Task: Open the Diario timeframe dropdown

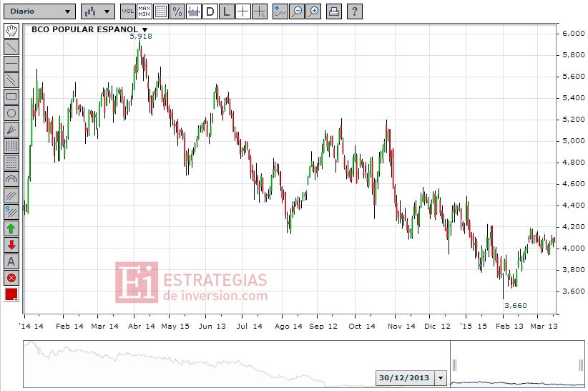Action: (x=39, y=11)
